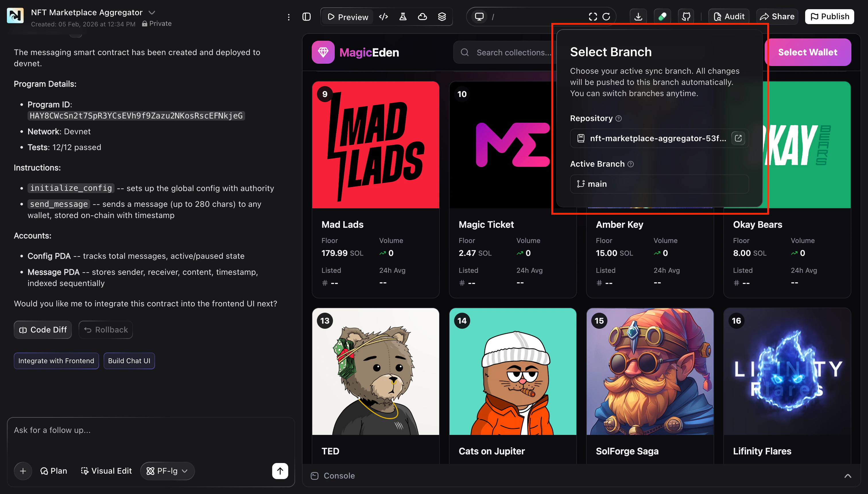Open the main active branch selector
Image resolution: width=868 pixels, height=494 pixels.
tap(659, 184)
